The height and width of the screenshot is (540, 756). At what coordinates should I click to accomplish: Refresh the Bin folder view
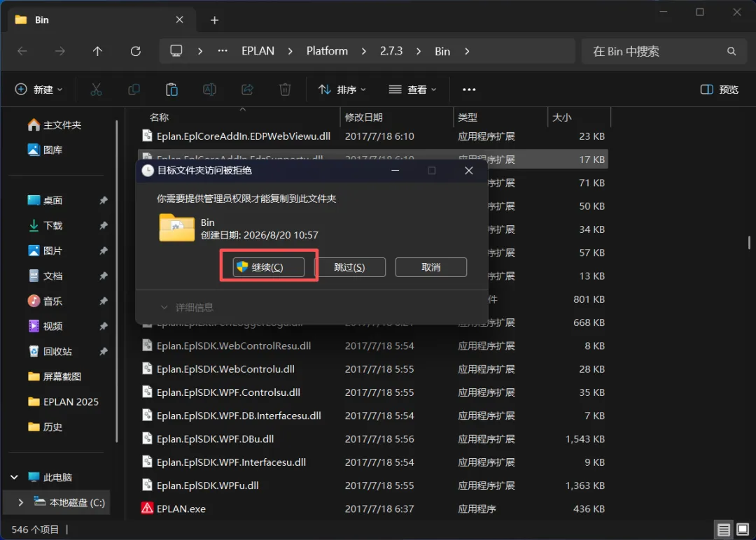136,51
